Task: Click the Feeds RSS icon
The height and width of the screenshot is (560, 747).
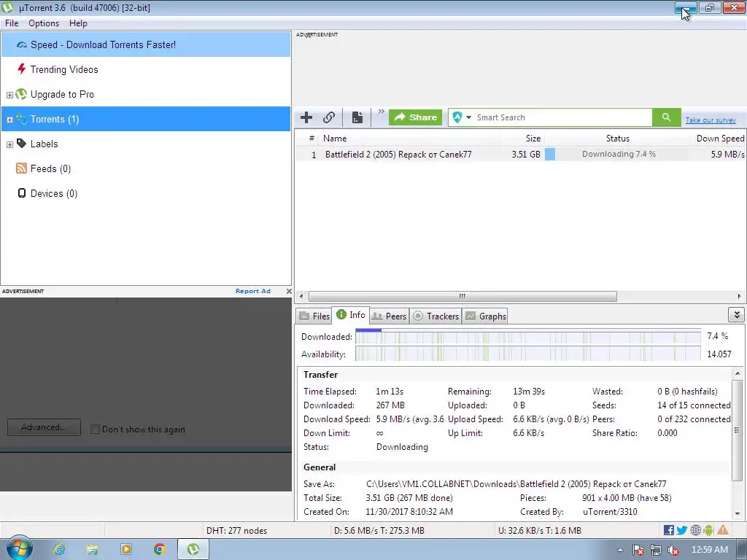Action: (21, 168)
